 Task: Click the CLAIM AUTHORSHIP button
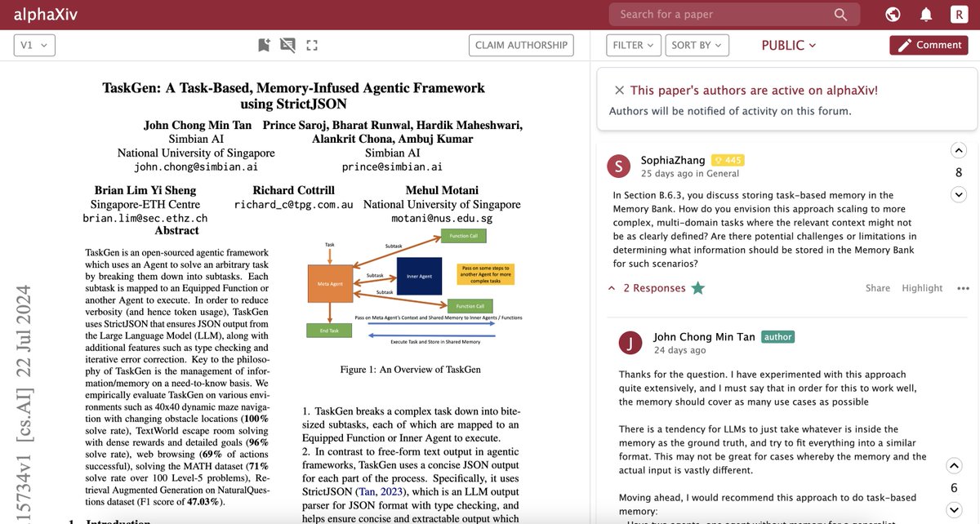point(521,45)
